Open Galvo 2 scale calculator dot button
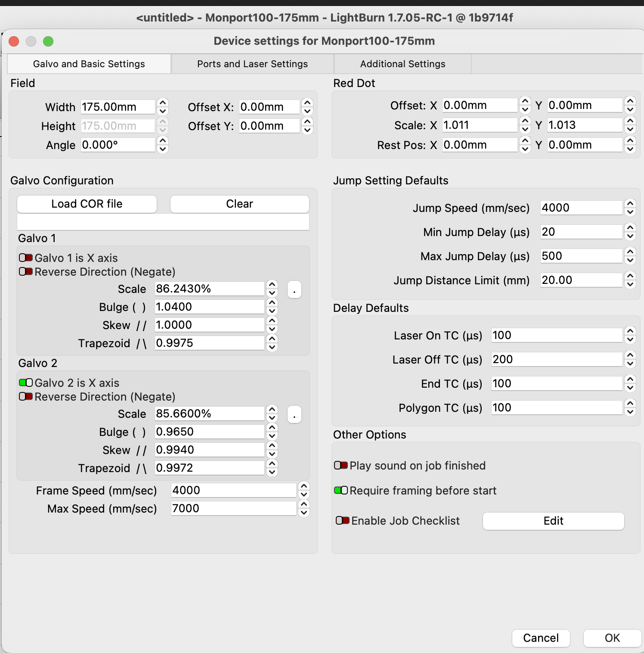Image resolution: width=644 pixels, height=653 pixels. (x=294, y=414)
